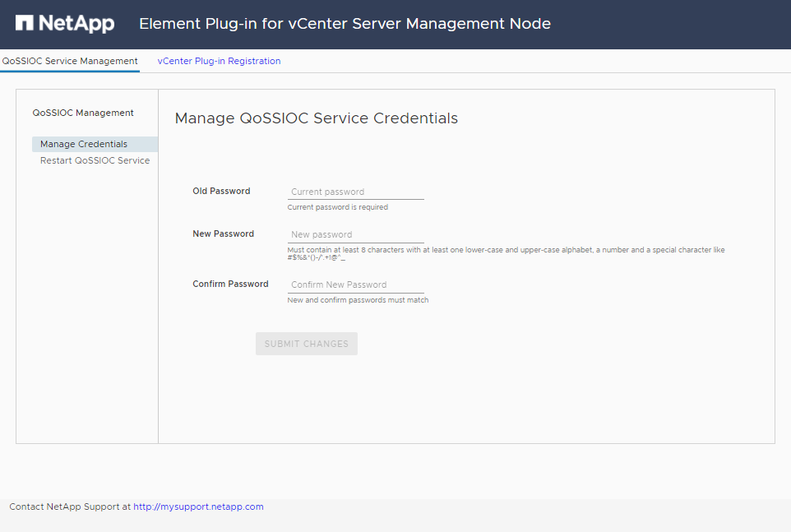
Task: Open the QoSSIOC Service Management tab
Action: (x=70, y=61)
